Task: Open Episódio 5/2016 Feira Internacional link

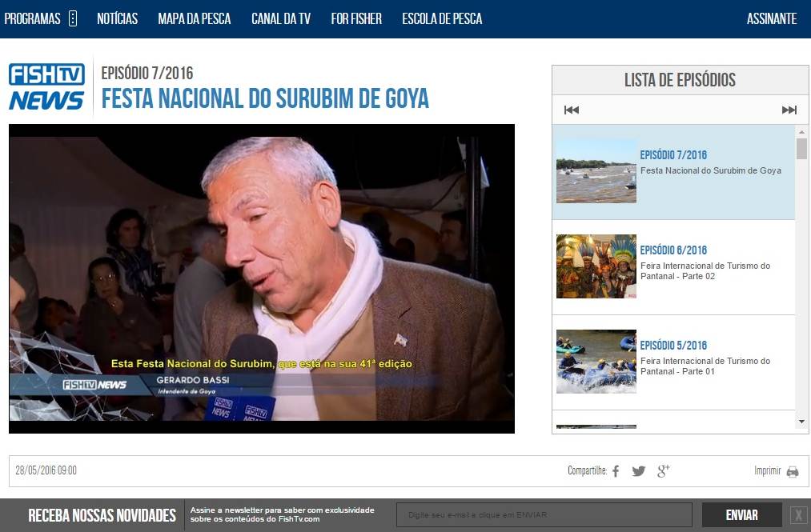Action: 705,366
